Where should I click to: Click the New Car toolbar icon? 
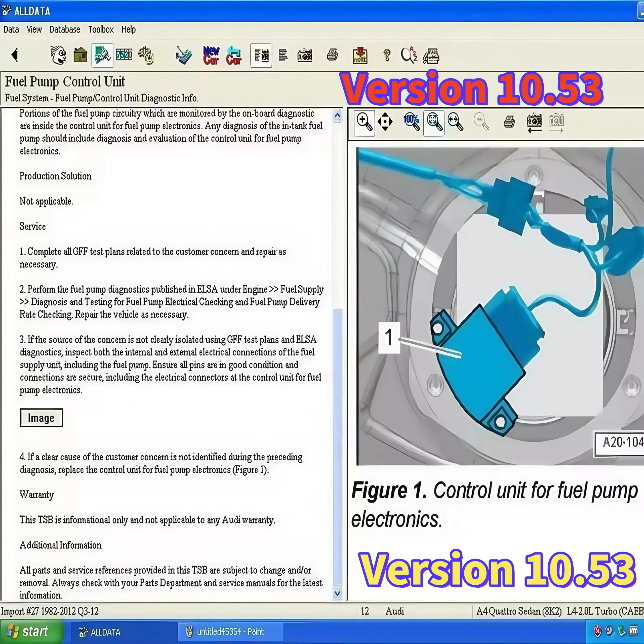click(211, 55)
